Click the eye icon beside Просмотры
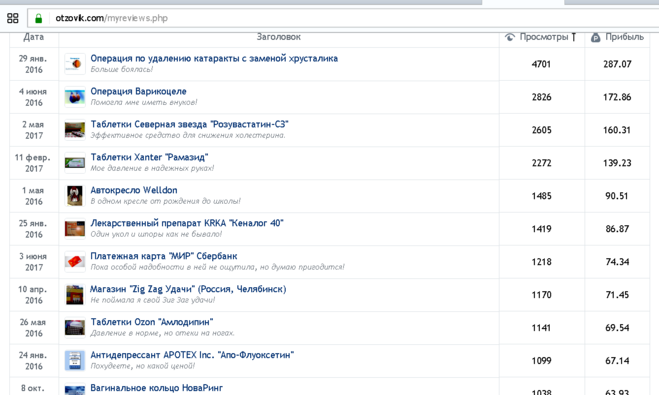Screen dimensions: 659x395 [510, 37]
